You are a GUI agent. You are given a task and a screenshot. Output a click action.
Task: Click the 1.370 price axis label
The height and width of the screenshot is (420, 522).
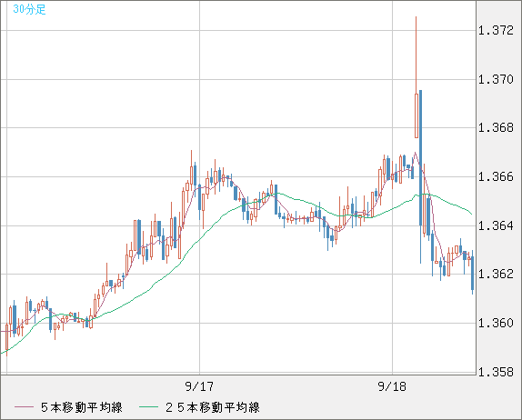(x=496, y=79)
